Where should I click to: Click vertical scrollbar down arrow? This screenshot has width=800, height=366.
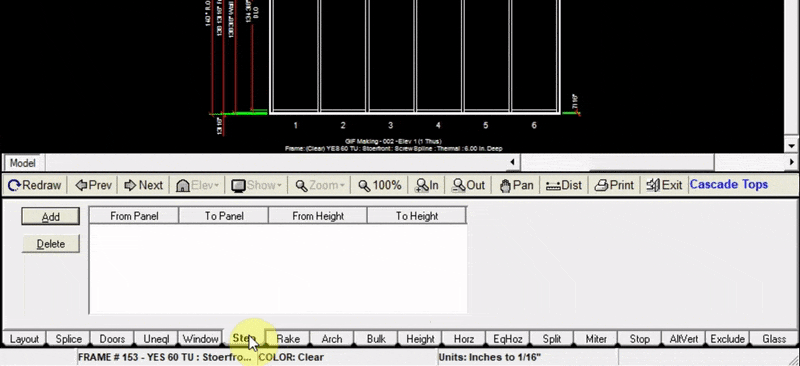click(792, 145)
